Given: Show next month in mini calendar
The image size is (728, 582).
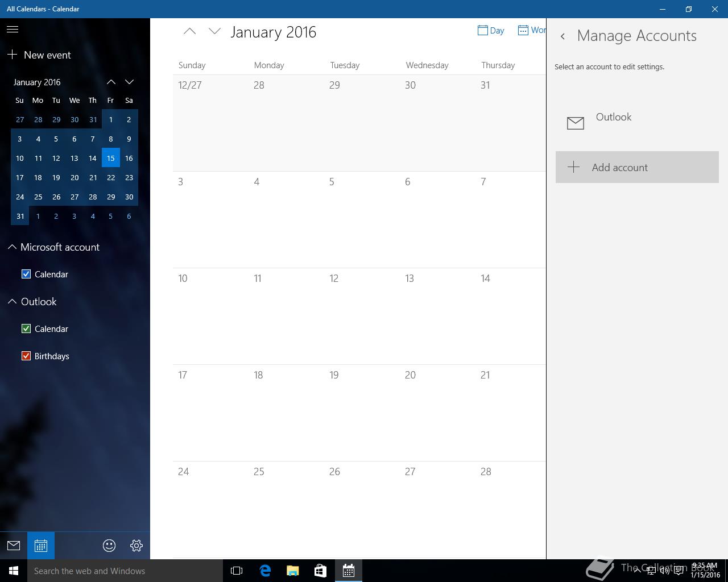Looking at the screenshot, I should (x=129, y=82).
